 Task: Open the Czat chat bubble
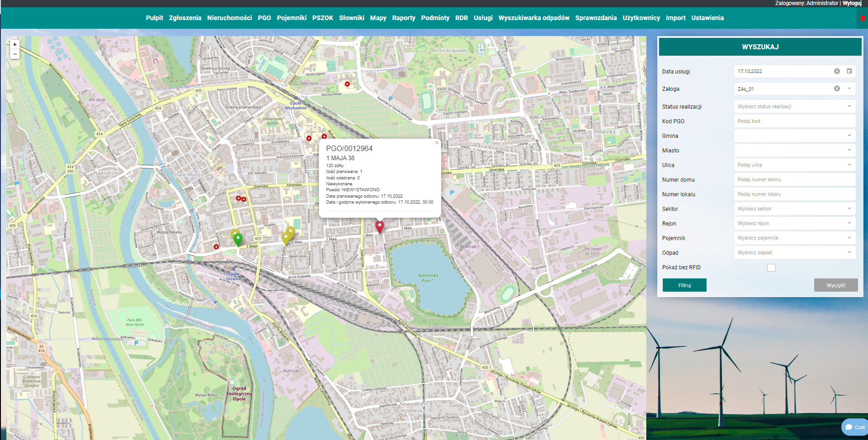tap(855, 427)
